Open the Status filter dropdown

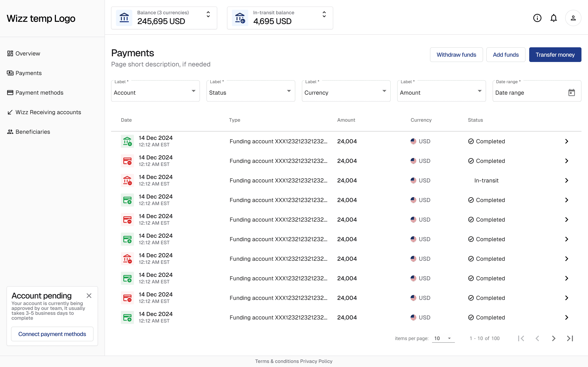click(x=251, y=91)
